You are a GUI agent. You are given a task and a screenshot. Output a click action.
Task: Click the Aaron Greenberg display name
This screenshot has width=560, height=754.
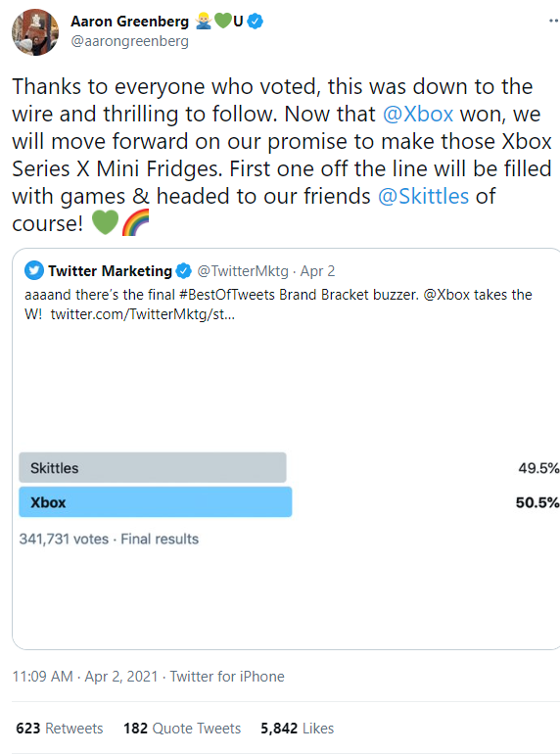pyautogui.click(x=130, y=22)
